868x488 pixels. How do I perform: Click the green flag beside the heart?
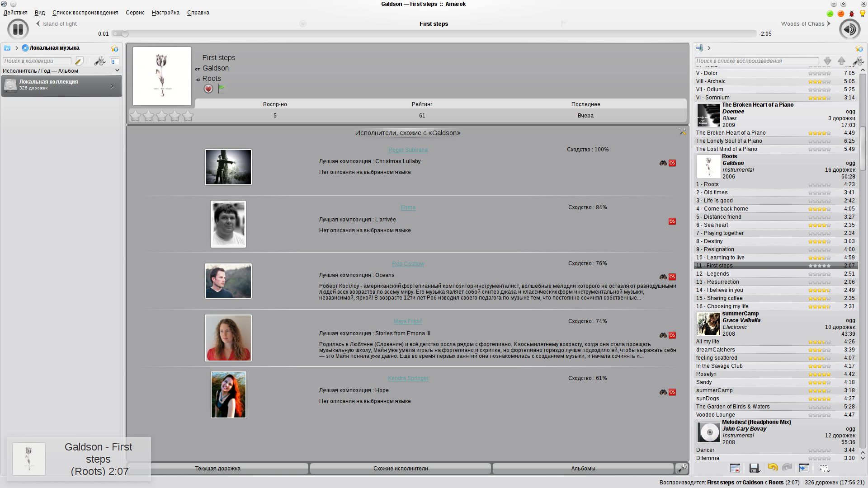222,89
